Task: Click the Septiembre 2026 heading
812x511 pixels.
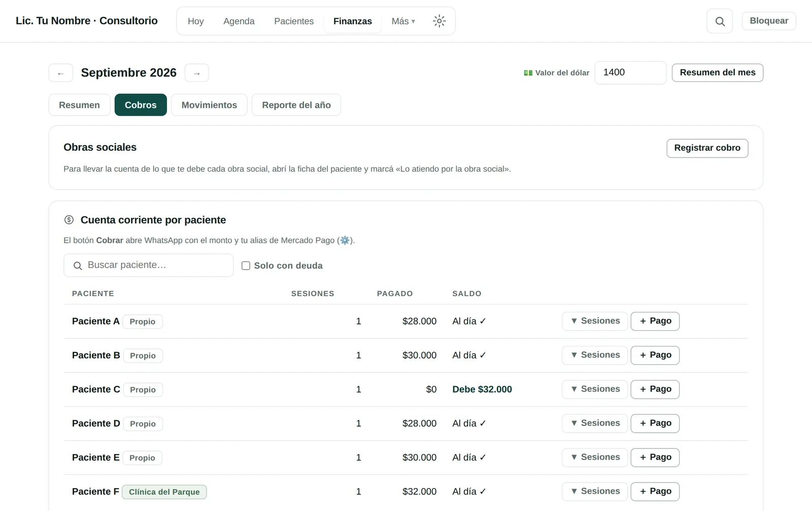Action: coord(129,73)
